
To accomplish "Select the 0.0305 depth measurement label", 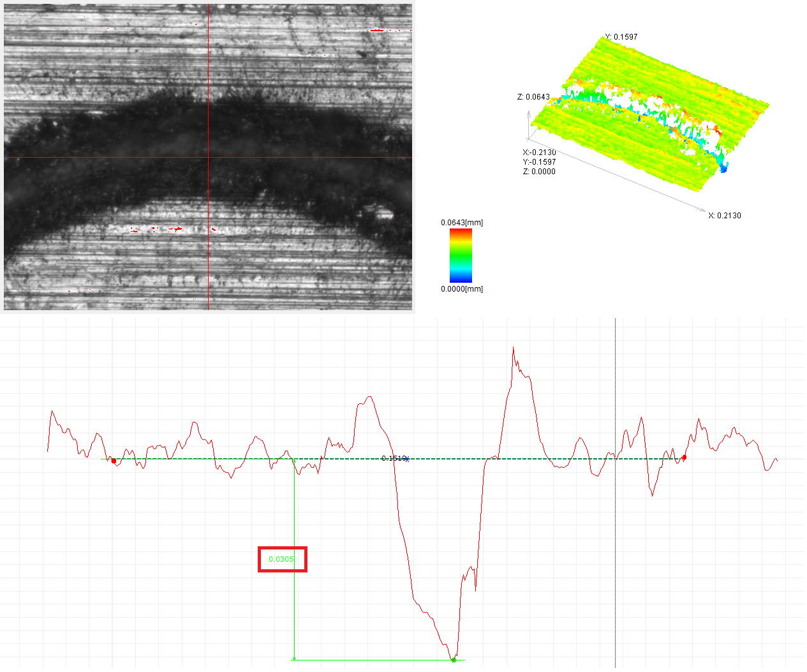I will tap(281, 559).
